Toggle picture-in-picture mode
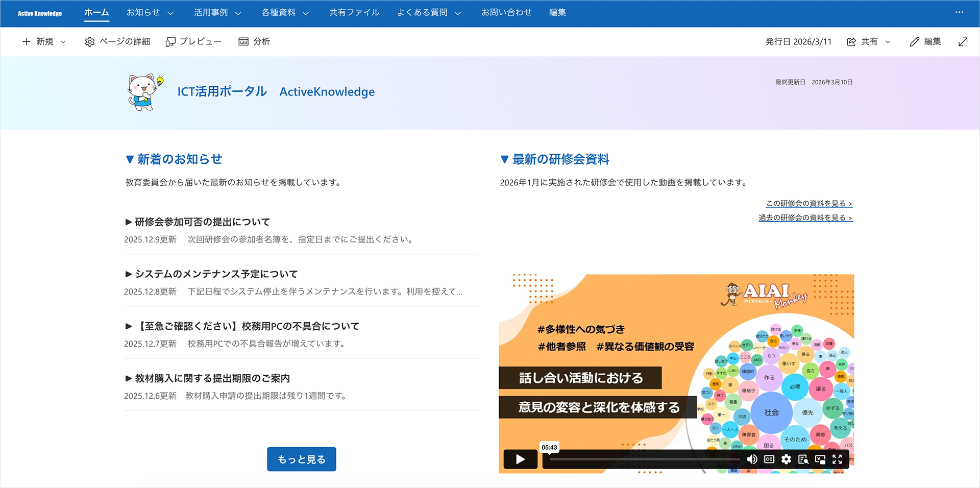 point(820,459)
